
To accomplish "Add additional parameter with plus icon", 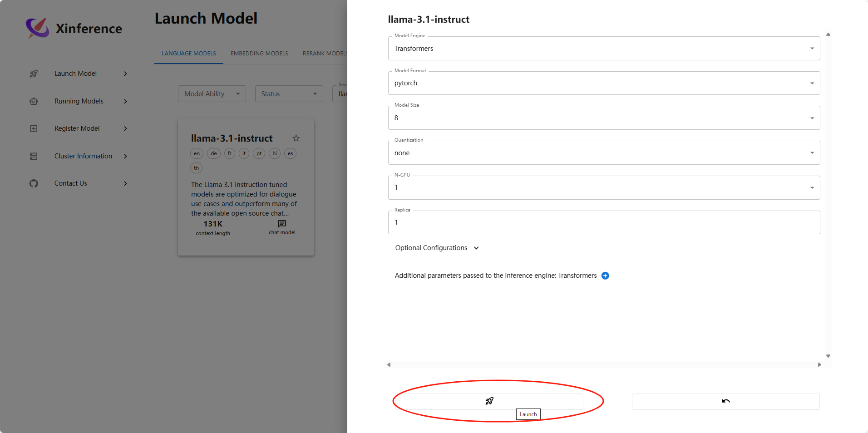I will [x=605, y=276].
